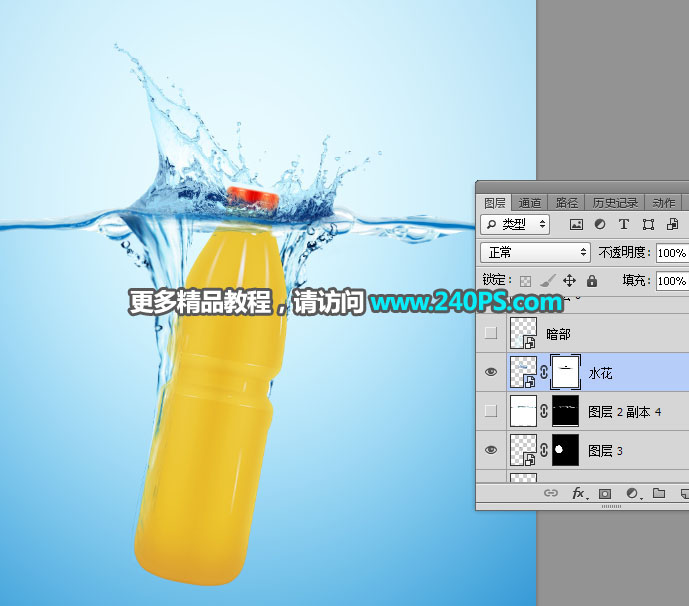Screen dimensions: 689x606
Task: Click the link layers icon at panel bottom
Action: pos(551,493)
